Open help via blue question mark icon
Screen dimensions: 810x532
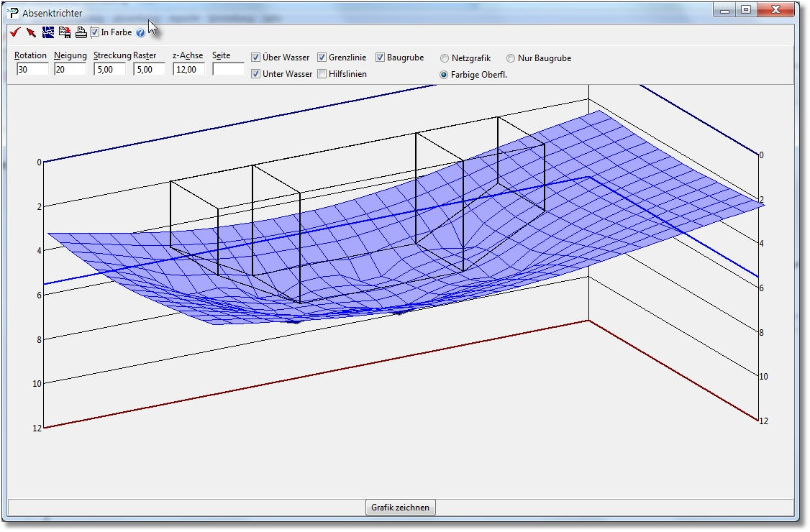(140, 33)
